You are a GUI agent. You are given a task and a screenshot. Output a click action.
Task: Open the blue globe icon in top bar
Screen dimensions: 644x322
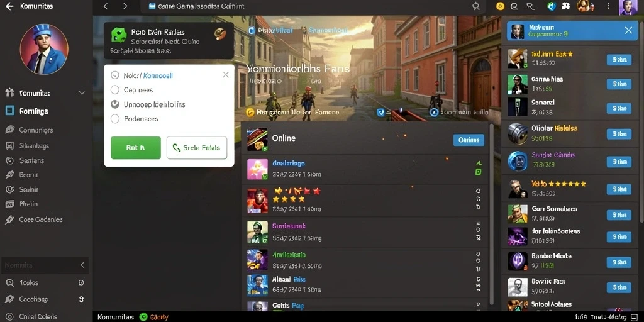pos(552,6)
